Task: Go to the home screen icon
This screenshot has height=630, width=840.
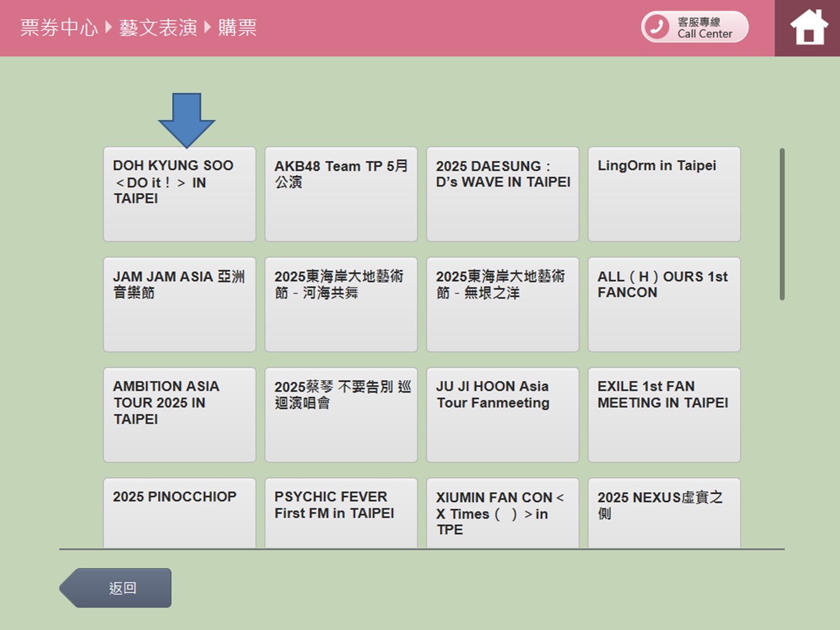Action: pyautogui.click(x=809, y=28)
